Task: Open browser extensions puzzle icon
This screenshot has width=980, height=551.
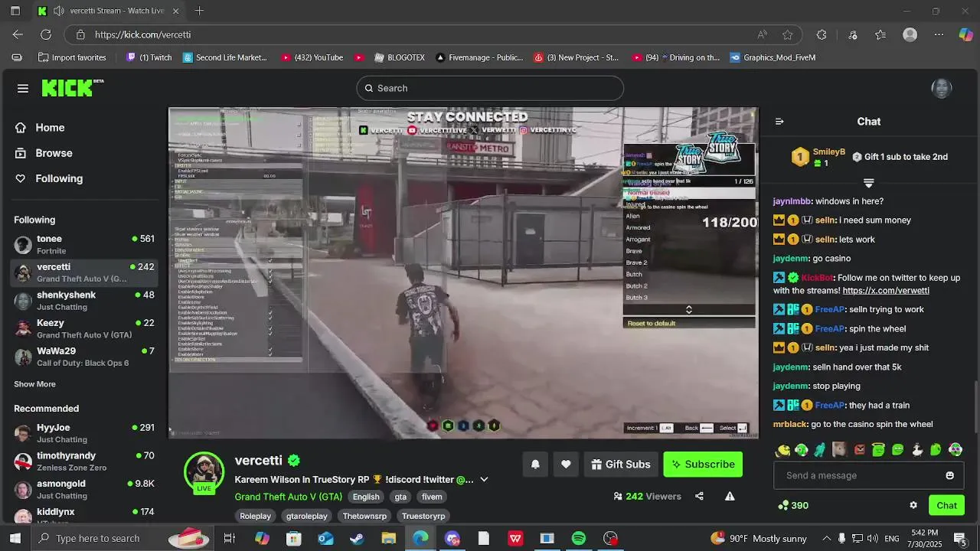Action: (822, 34)
